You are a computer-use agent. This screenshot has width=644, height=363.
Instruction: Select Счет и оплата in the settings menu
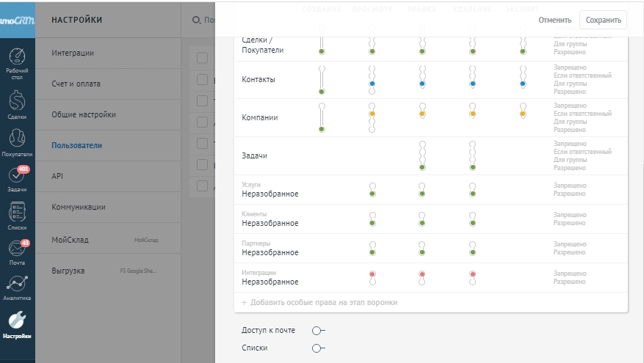(76, 84)
